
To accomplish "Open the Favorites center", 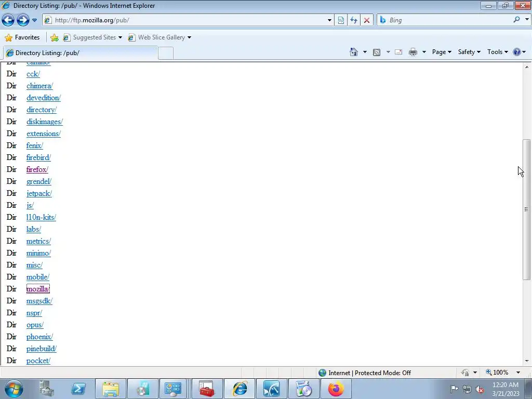I will (22, 37).
